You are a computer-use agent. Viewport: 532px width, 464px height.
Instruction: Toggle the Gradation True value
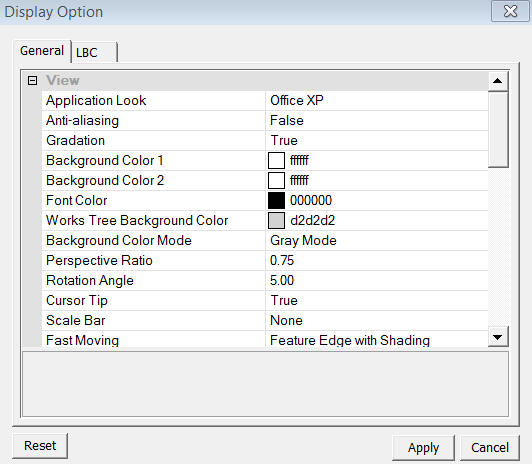point(377,140)
